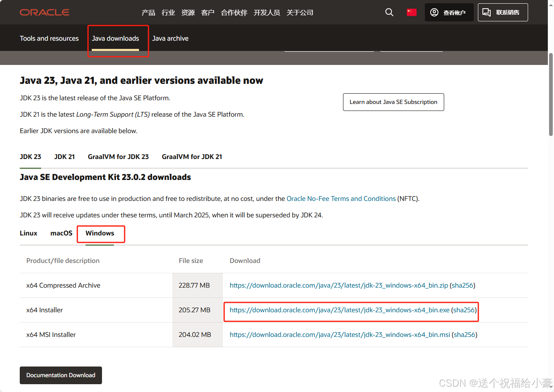Image resolution: width=554 pixels, height=392 pixels.
Task: Download the jdk-23 windows-x64 bin.exe link
Action: [x=340, y=310]
